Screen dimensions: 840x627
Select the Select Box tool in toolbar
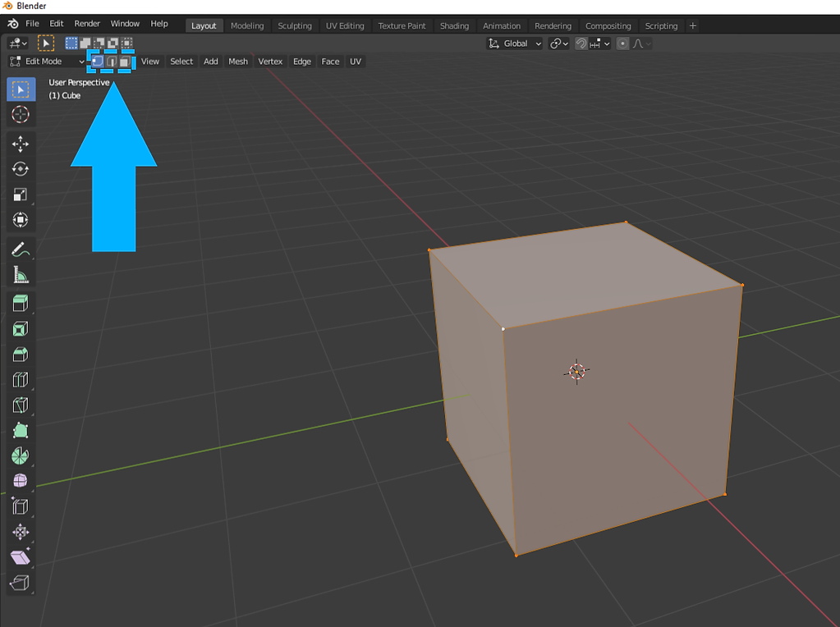click(21, 89)
